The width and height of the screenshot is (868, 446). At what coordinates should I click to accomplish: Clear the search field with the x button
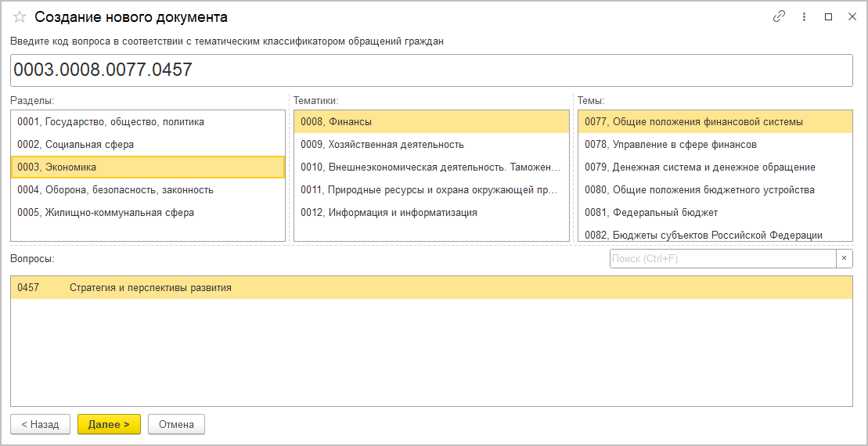[844, 258]
